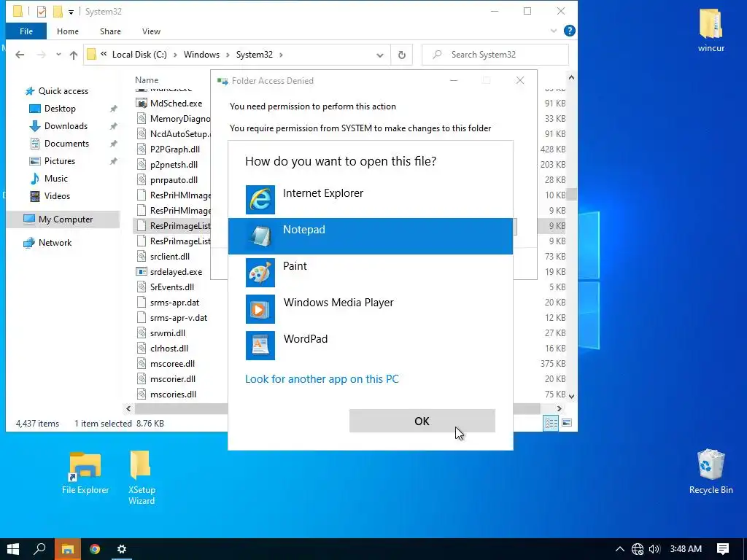Switch to the Home ribbon tab
The image size is (747, 560).
point(68,31)
